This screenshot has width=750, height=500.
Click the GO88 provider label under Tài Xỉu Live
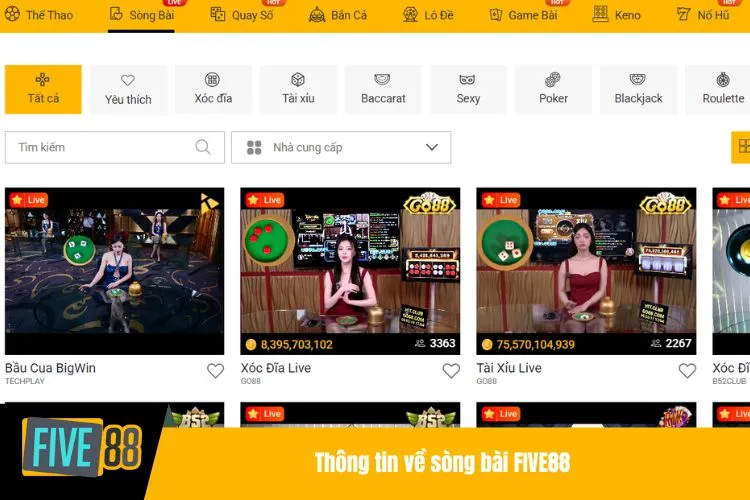pyautogui.click(x=486, y=381)
